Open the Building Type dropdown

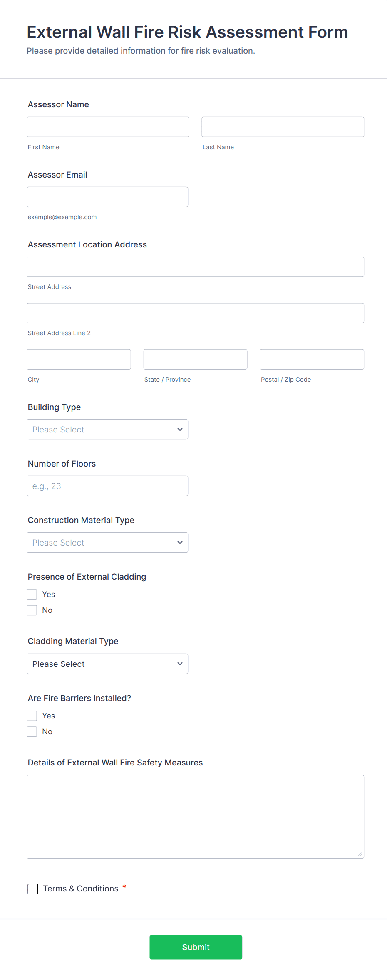107,429
